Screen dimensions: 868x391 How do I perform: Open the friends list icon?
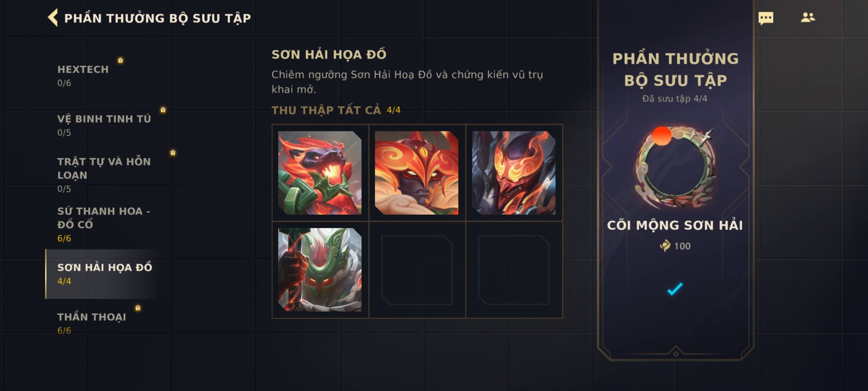pyautogui.click(x=808, y=17)
